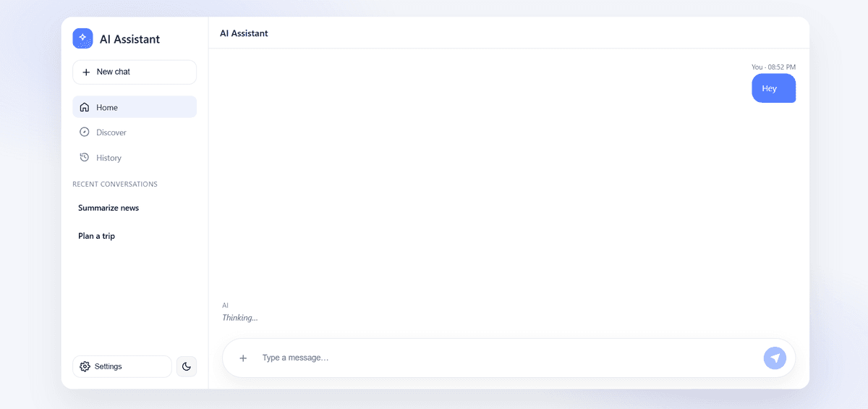Click the Hey message bubble

tap(773, 88)
